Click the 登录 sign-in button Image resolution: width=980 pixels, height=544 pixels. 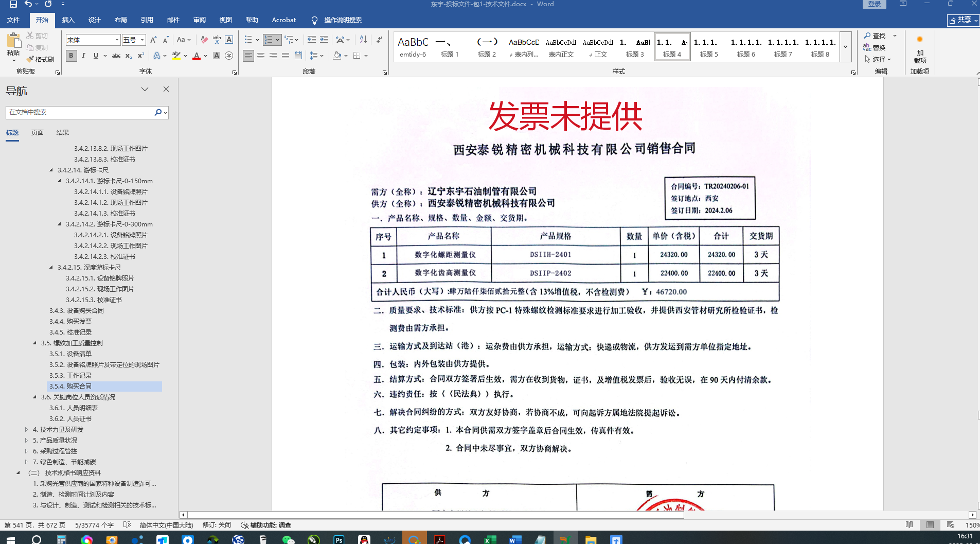(875, 4)
